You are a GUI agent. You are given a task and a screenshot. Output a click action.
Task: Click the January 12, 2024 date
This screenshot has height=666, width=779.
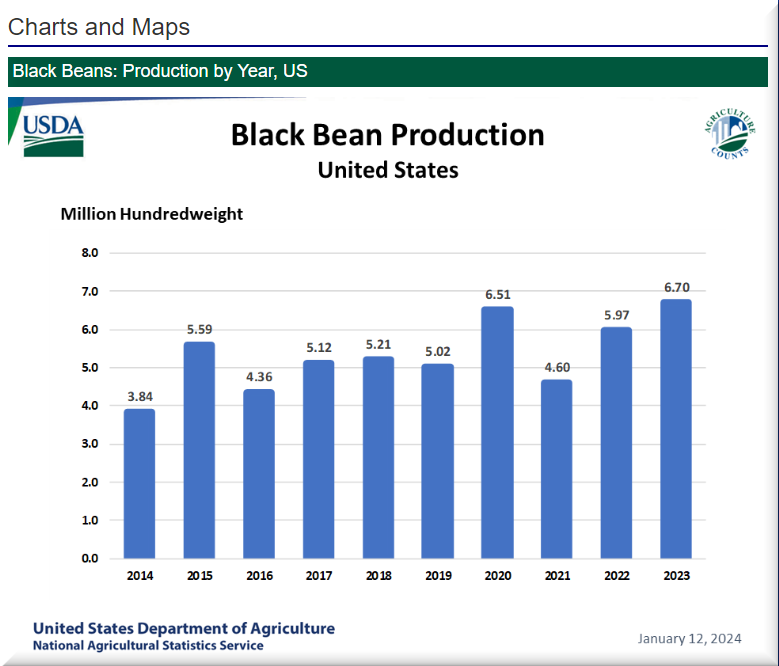[689, 638]
